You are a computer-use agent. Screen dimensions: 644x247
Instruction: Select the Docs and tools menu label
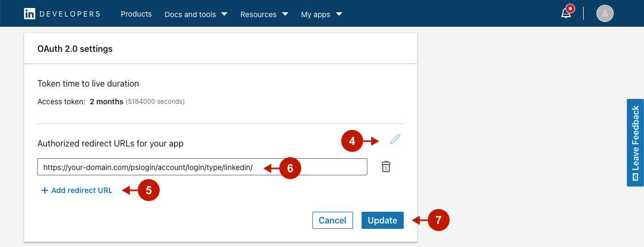click(190, 14)
